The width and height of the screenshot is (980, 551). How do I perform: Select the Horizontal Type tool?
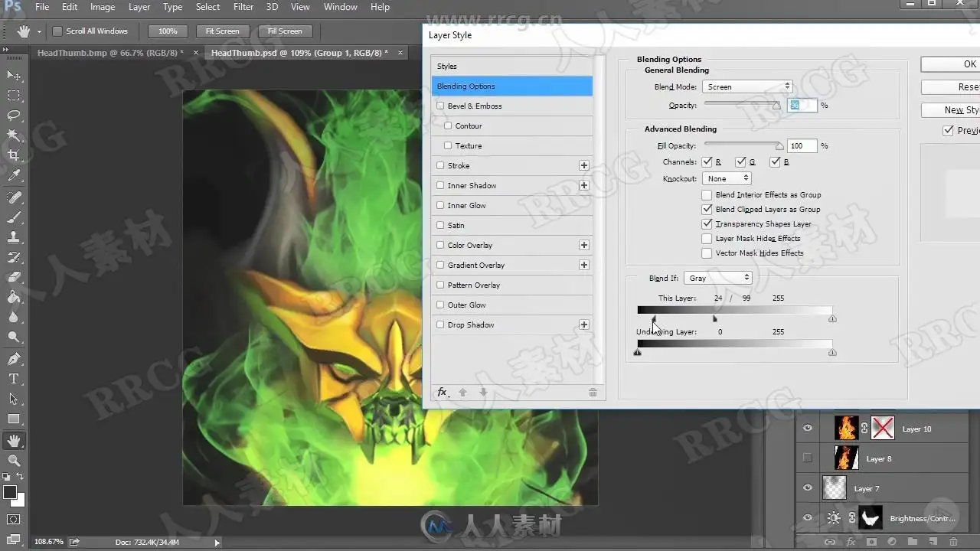click(14, 379)
